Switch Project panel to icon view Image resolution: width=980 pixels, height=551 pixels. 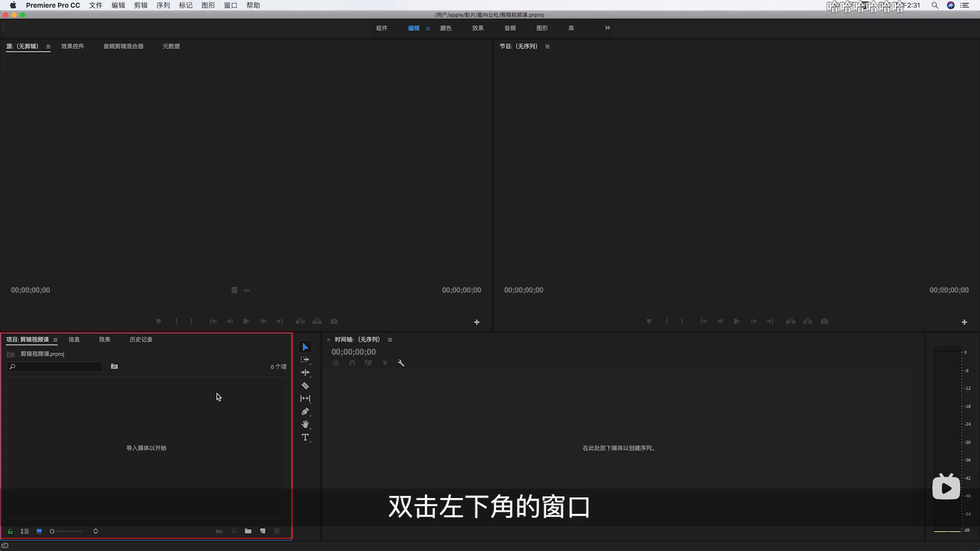coord(39,531)
